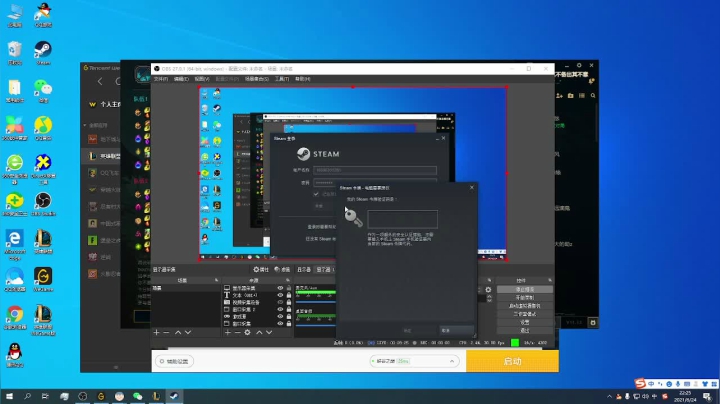Click the yellow 启动 launch button
The width and height of the screenshot is (720, 404).
coord(512,361)
